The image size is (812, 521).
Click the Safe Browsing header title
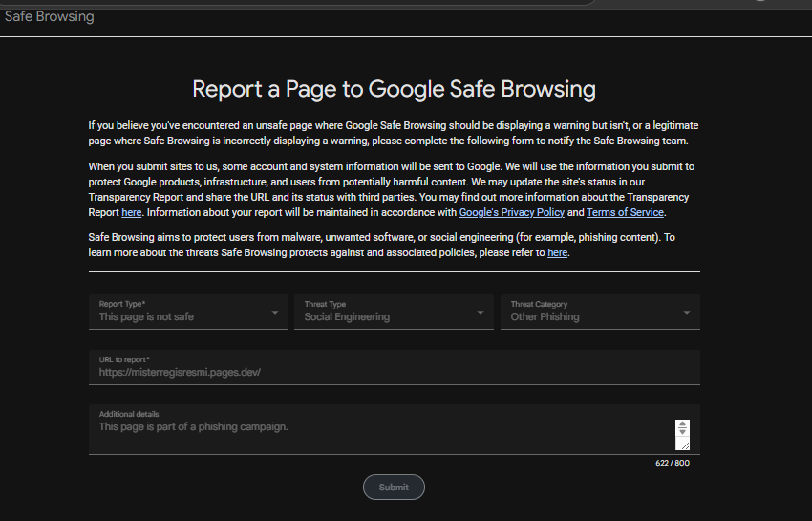click(x=49, y=16)
